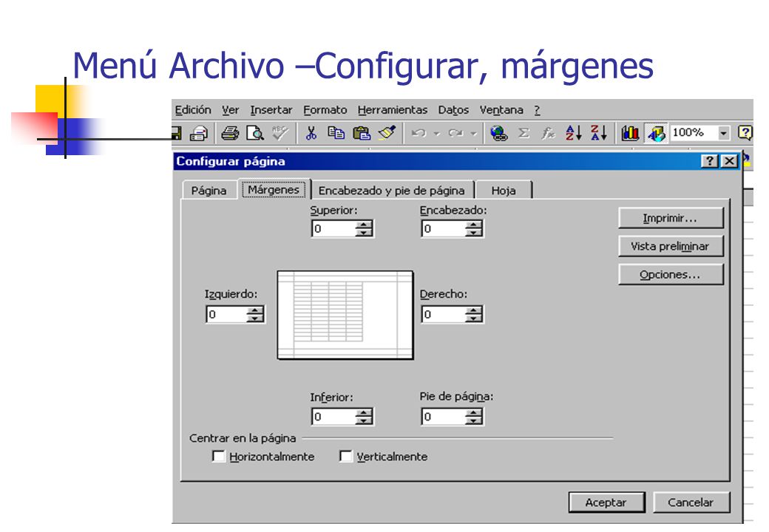The height and width of the screenshot is (532, 769).
Task: Switch to Encabezado y pie de página tab
Action: click(x=391, y=190)
